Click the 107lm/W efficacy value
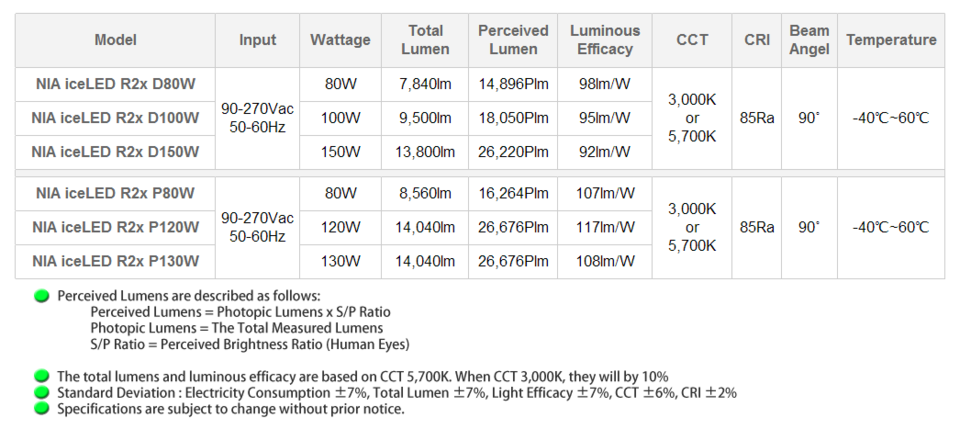This screenshot has width=960, height=429. point(604,193)
